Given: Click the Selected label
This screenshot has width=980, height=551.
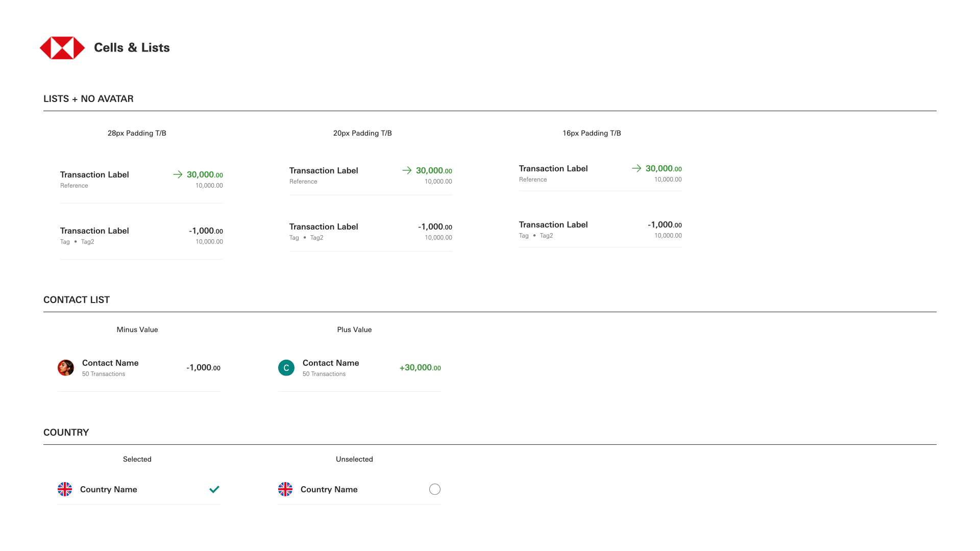Looking at the screenshot, I should pyautogui.click(x=137, y=459).
